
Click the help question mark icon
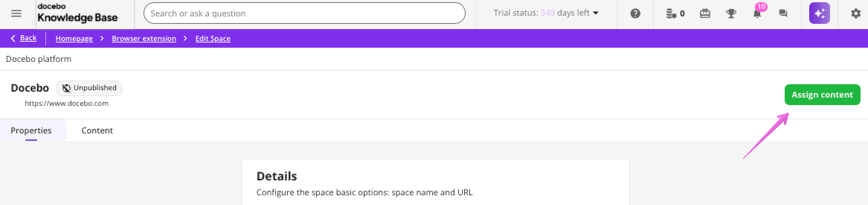pyautogui.click(x=635, y=14)
